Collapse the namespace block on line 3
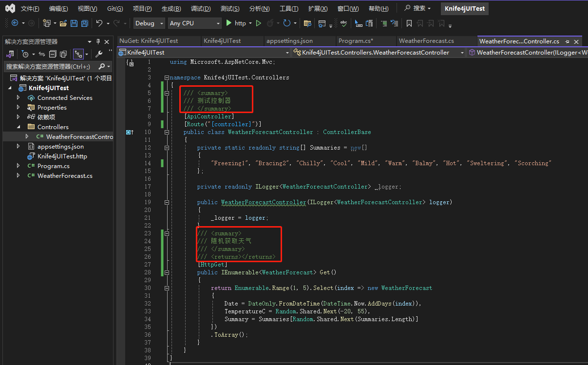 coord(167,77)
